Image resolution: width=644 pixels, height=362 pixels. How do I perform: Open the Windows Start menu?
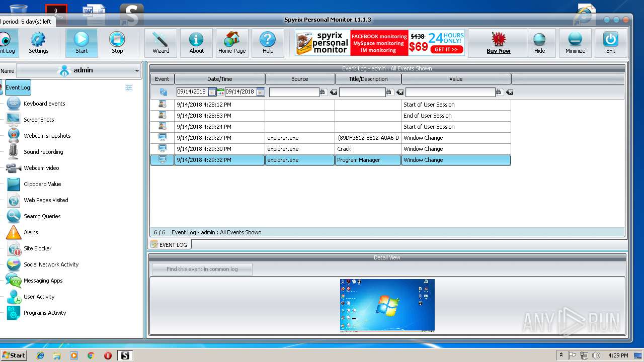pos(14,355)
